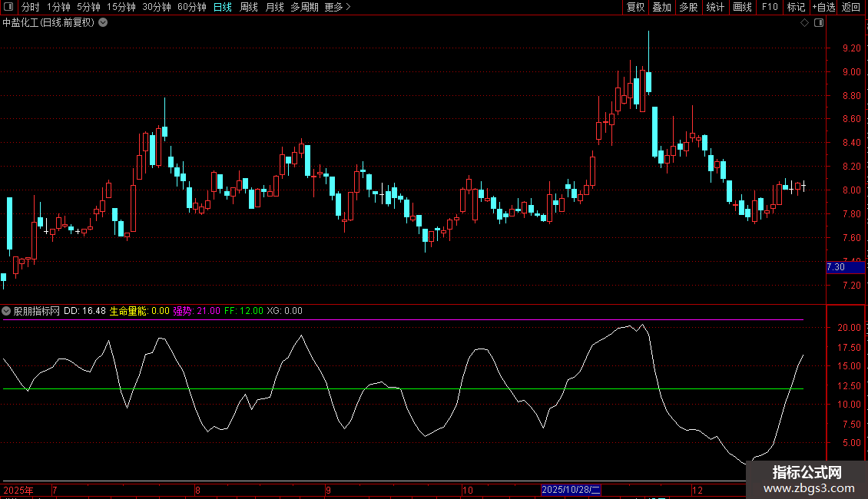Select the 60分钟 period tab

192,7
